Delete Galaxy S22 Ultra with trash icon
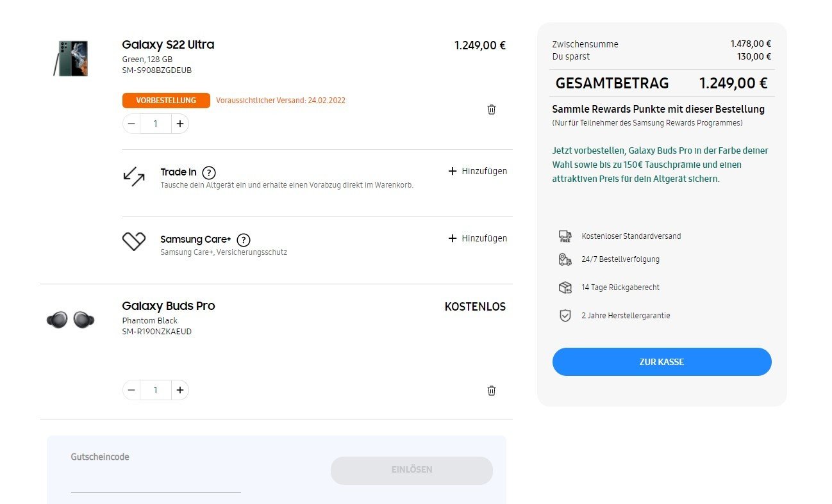832x504 pixels. coord(492,110)
